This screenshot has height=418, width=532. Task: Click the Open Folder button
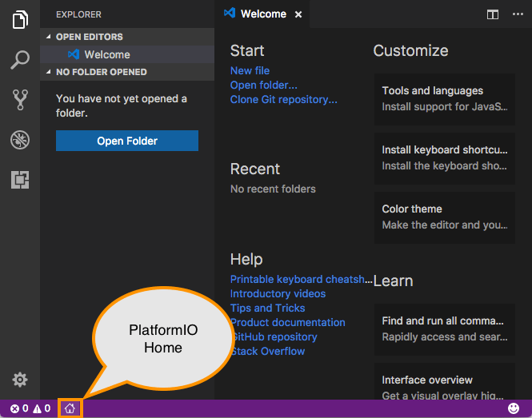coord(127,141)
